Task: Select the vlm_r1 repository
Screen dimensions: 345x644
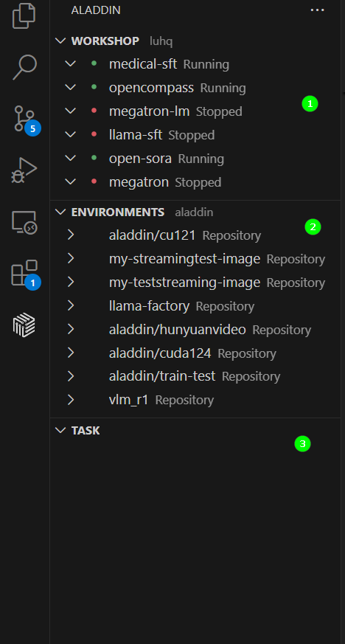Action: pyautogui.click(x=195, y=400)
